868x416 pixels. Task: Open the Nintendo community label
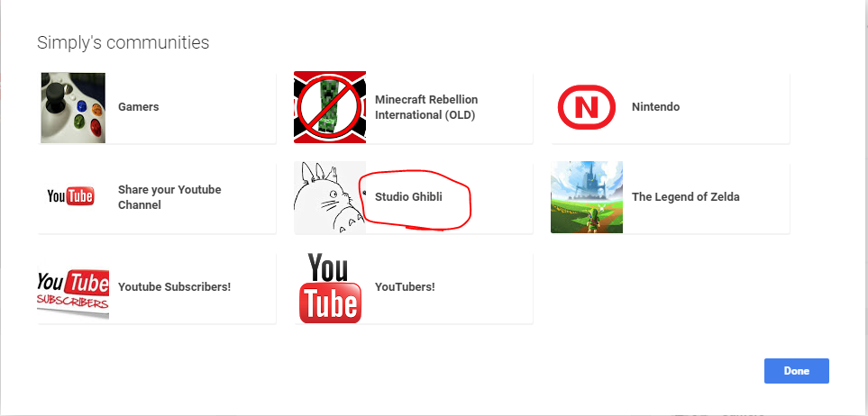pos(655,107)
